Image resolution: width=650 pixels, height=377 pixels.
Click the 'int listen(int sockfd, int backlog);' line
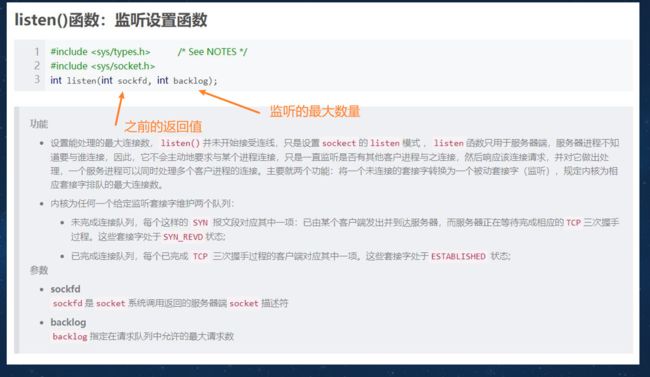133,80
